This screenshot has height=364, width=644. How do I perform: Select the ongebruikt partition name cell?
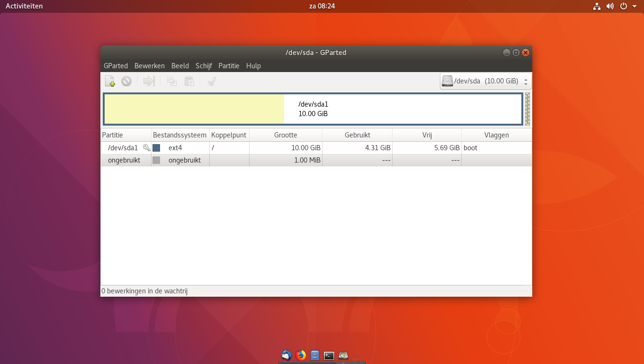[x=126, y=160]
